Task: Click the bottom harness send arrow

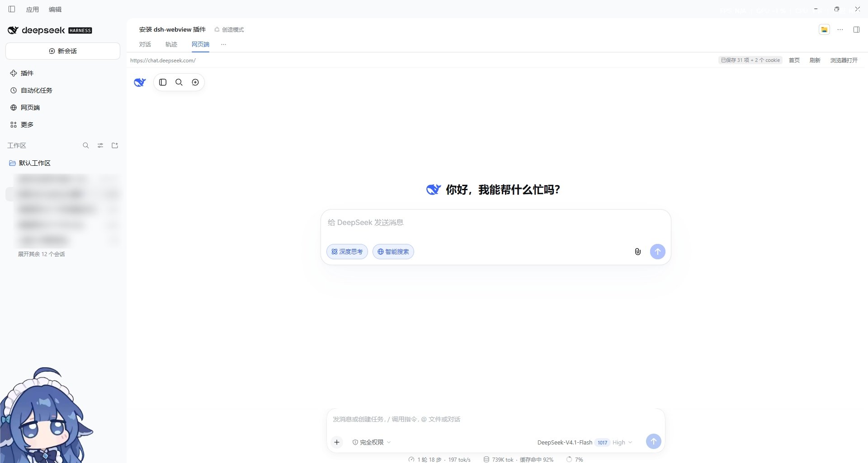Action: [x=654, y=441]
